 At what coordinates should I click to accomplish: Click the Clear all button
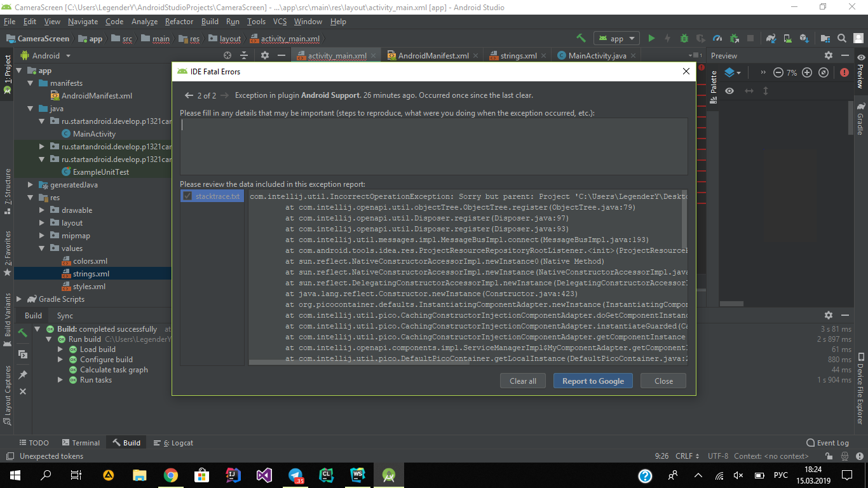click(x=523, y=381)
